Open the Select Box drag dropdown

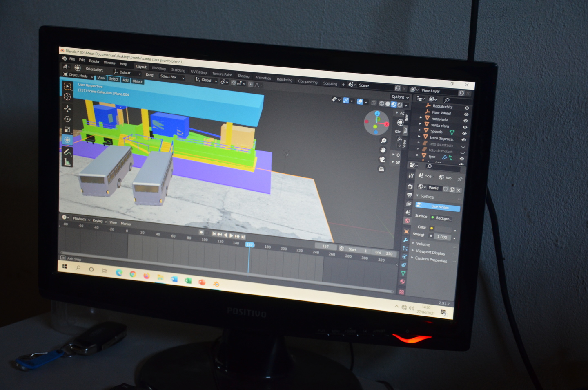[x=172, y=77]
